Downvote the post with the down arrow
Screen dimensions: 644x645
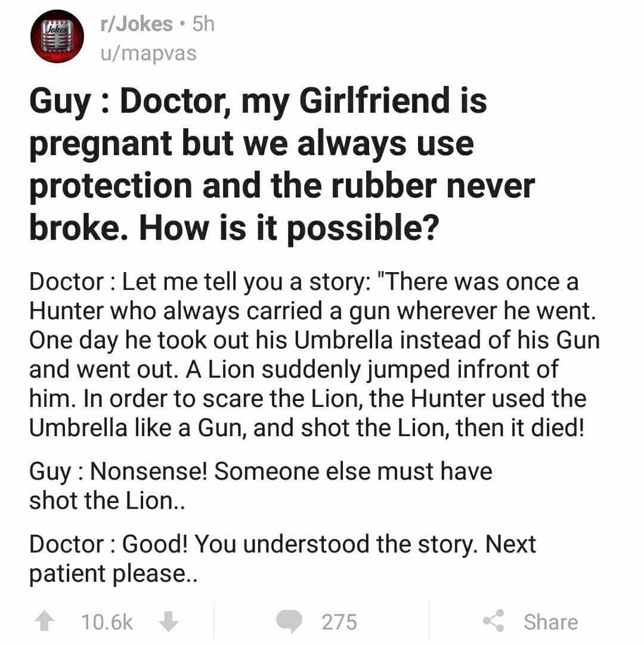pos(169,622)
